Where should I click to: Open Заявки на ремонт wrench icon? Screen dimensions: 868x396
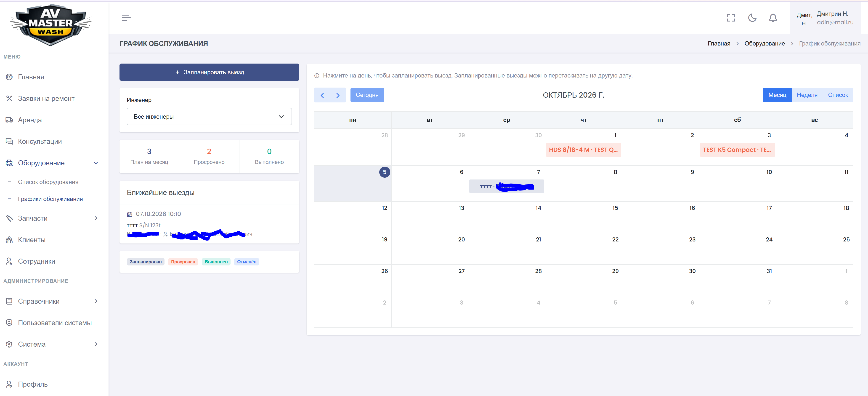tap(9, 99)
